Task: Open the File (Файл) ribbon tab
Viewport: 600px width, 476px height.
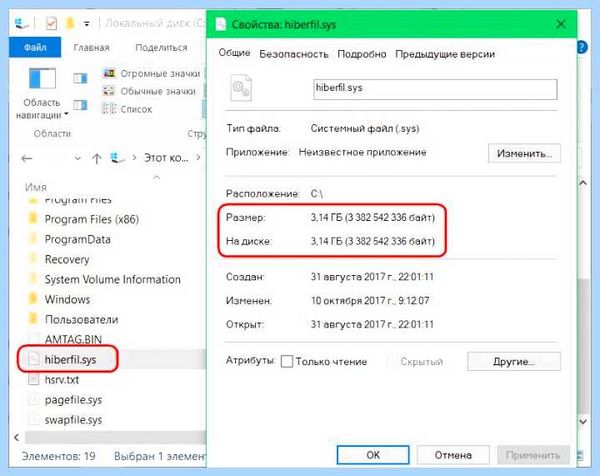Action: coord(35,47)
